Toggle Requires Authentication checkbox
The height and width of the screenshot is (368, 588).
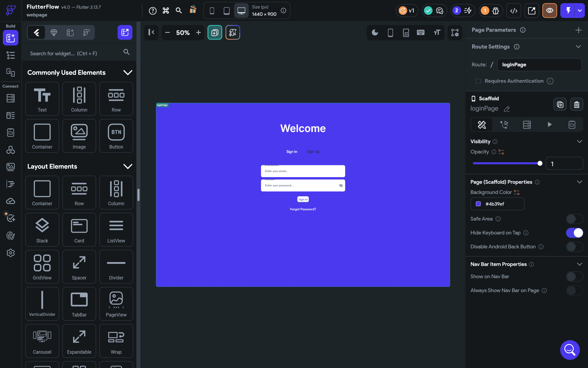pyautogui.click(x=478, y=81)
